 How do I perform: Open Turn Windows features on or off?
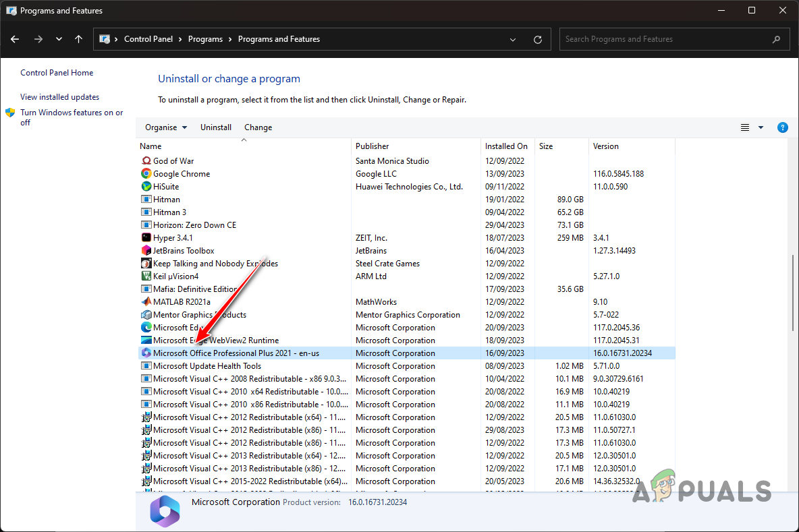[x=71, y=117]
